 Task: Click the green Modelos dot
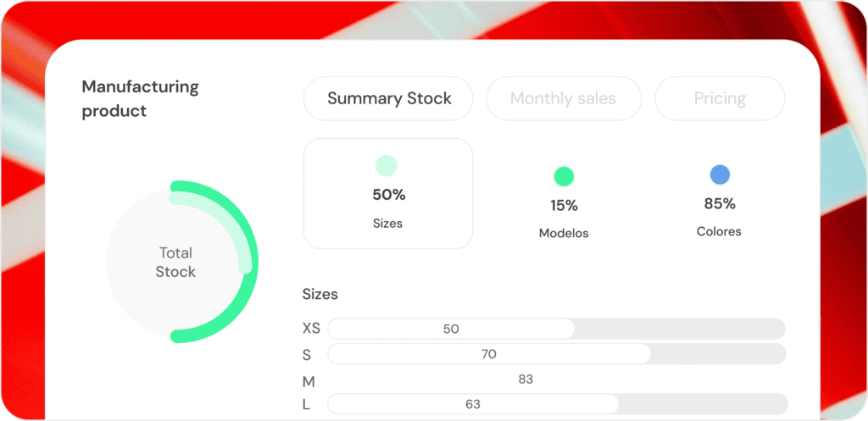[x=564, y=176]
